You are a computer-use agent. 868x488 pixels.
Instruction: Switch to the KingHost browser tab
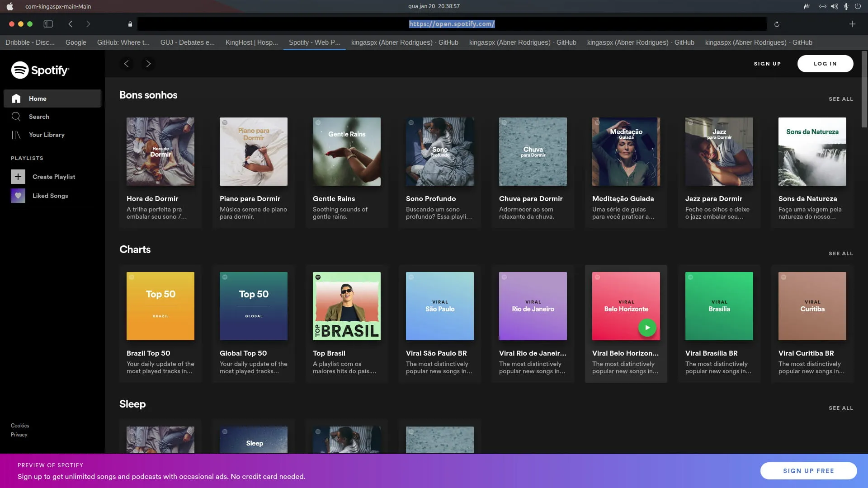click(251, 42)
